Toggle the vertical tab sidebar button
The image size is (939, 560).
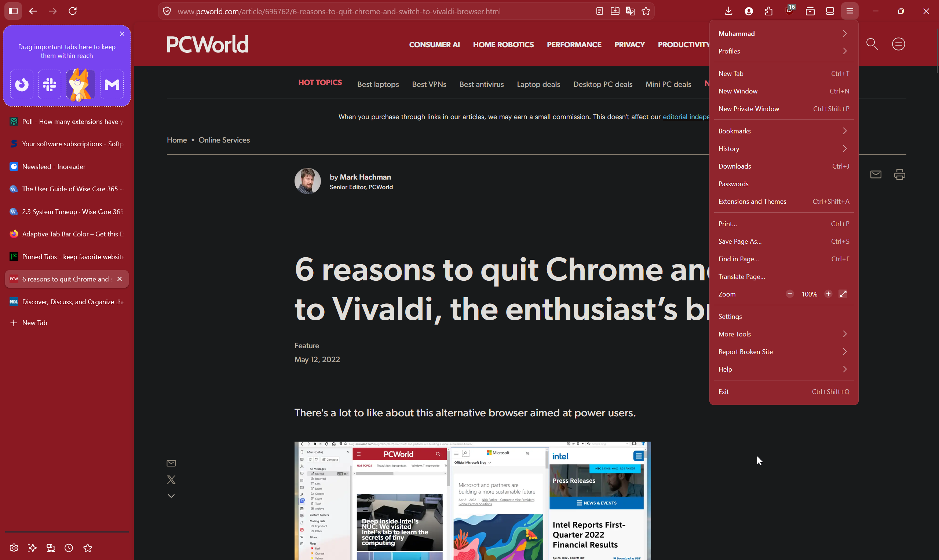(x=13, y=11)
